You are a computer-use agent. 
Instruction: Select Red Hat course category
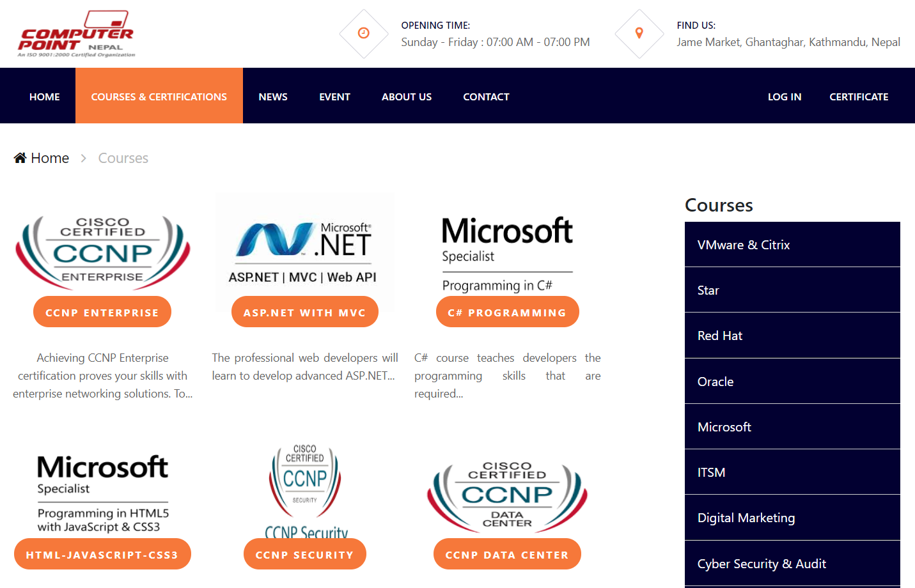click(720, 336)
